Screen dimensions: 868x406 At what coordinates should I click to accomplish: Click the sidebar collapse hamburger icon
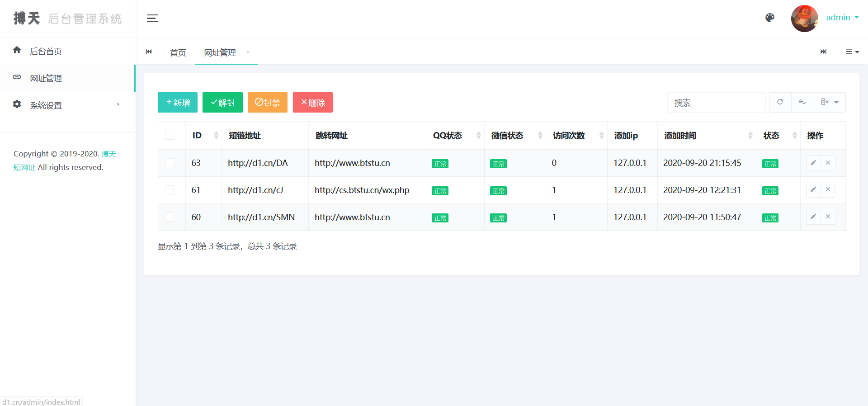152,19
